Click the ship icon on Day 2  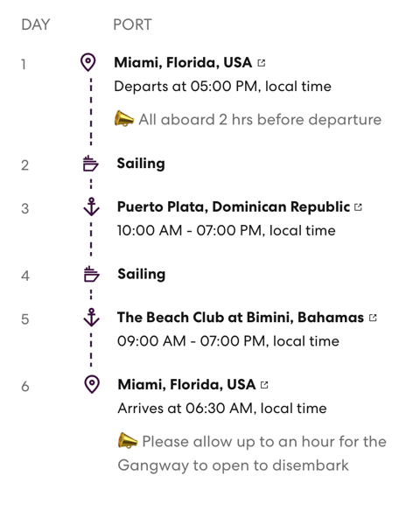coord(90,164)
